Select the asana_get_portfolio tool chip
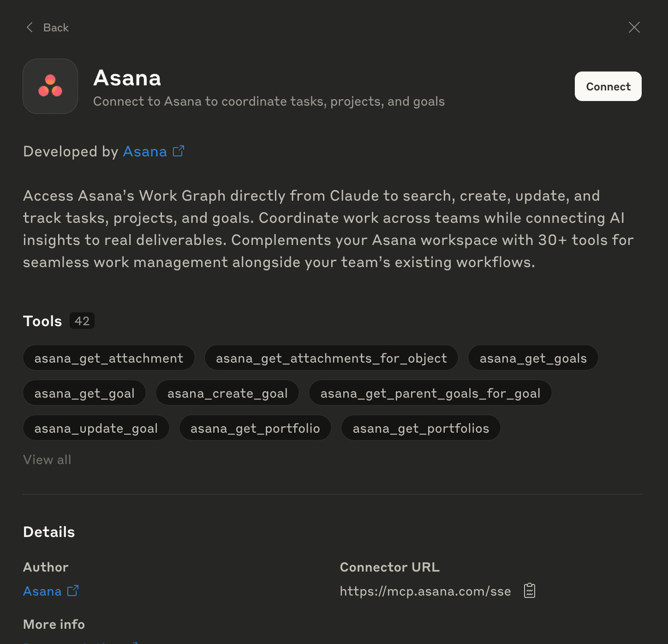Viewport: 668px width, 644px height. pyautogui.click(x=255, y=428)
